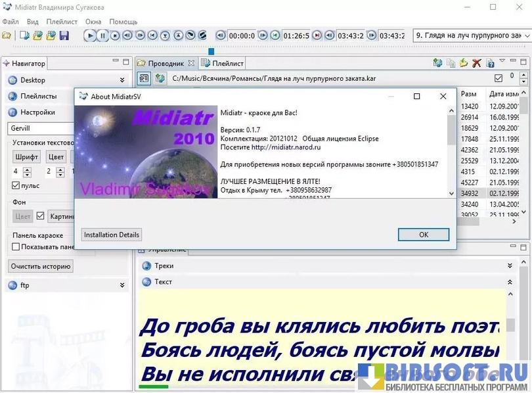Click the Очистить историю button
Viewport: 532px width, 393px height.
[x=41, y=267]
